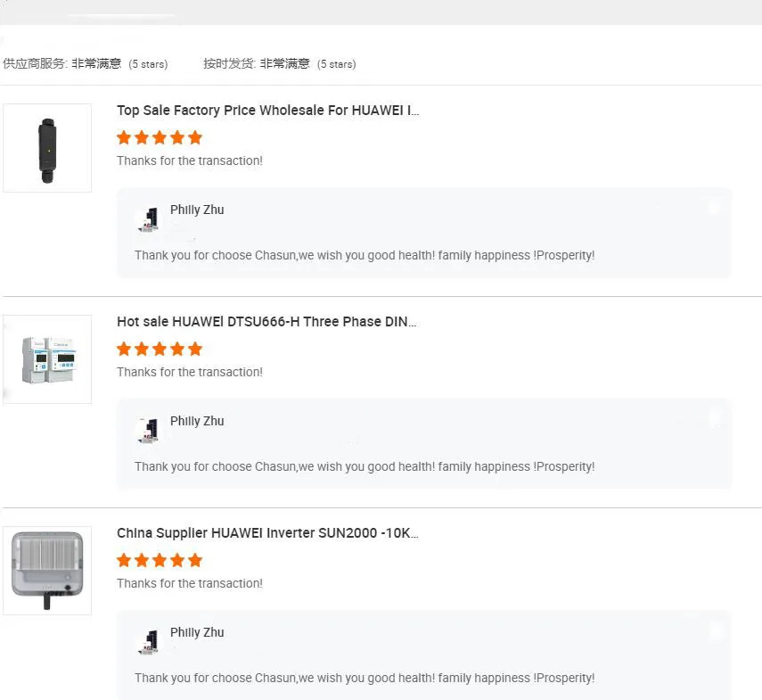Click the seller reply text under the SUN2000 review
Viewport: 762px width, 700px height.
tap(365, 678)
